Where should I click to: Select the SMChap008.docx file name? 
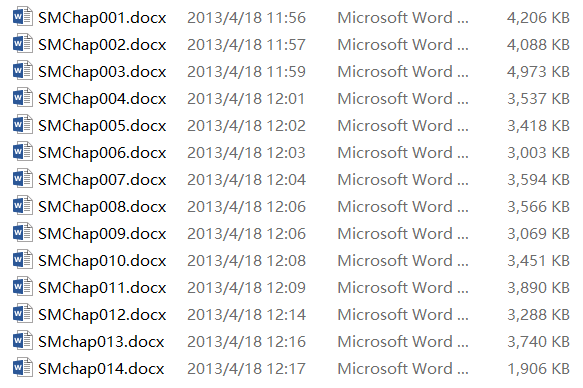[x=102, y=207]
